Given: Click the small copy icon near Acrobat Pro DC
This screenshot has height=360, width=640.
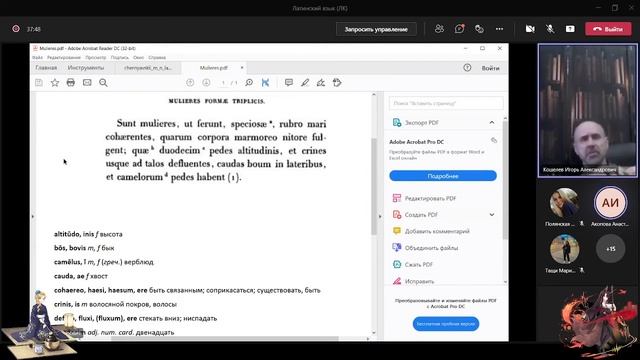Looking at the screenshot, I should (x=494, y=140).
